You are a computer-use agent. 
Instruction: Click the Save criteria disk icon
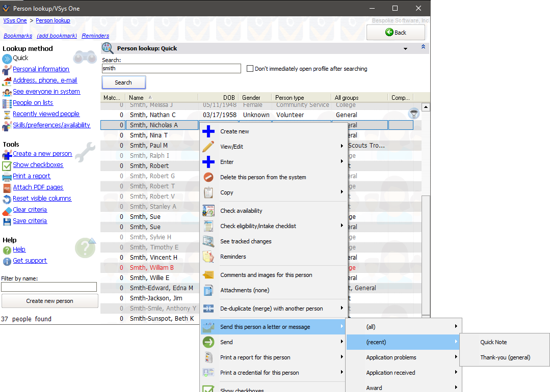click(7, 221)
